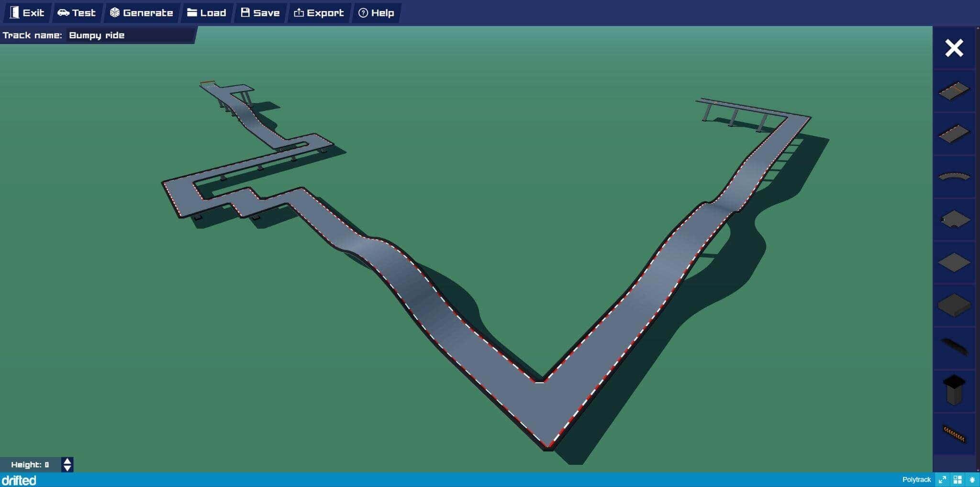The height and width of the screenshot is (487, 980).
Task: Click the Test button to drive track
Action: click(77, 13)
